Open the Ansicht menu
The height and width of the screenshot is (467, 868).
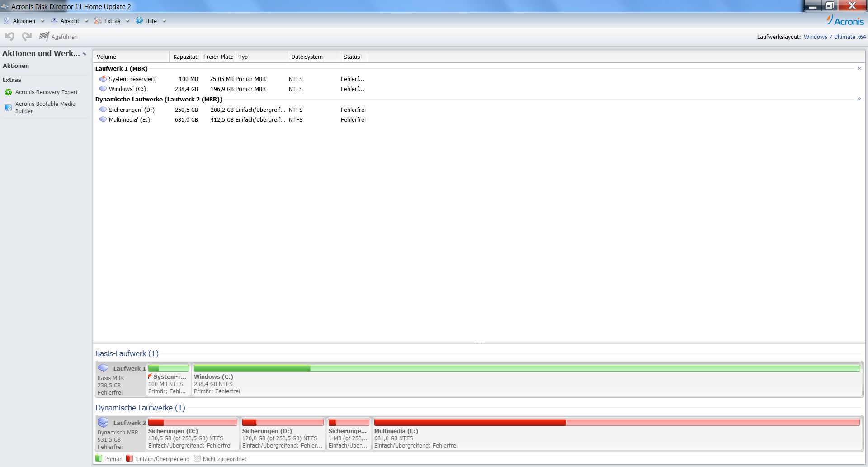tap(70, 21)
